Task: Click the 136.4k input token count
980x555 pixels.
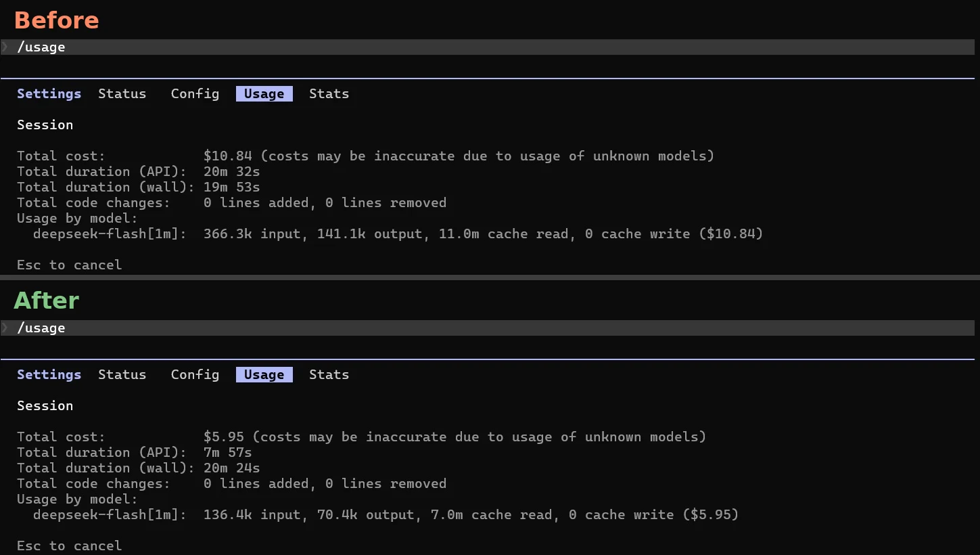Action: coord(228,515)
